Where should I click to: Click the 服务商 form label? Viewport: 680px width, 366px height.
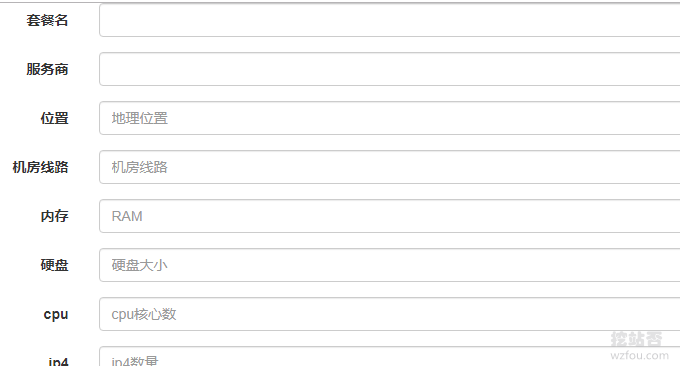[47, 69]
